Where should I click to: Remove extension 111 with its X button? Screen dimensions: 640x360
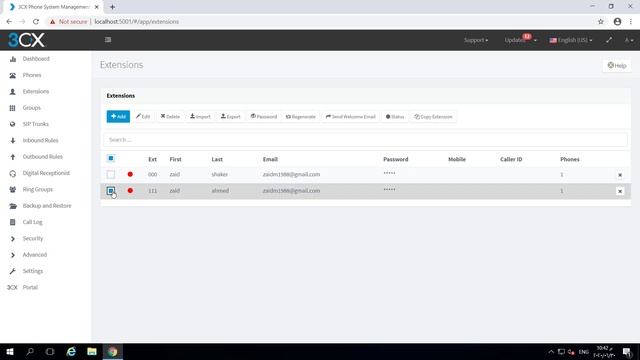tap(620, 191)
